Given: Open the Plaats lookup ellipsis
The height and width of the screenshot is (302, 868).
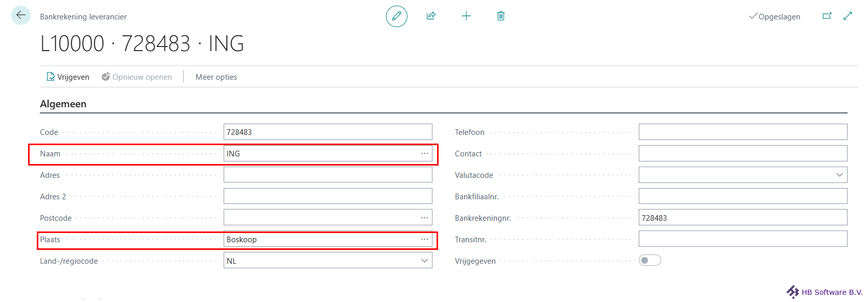Looking at the screenshot, I should [424, 239].
